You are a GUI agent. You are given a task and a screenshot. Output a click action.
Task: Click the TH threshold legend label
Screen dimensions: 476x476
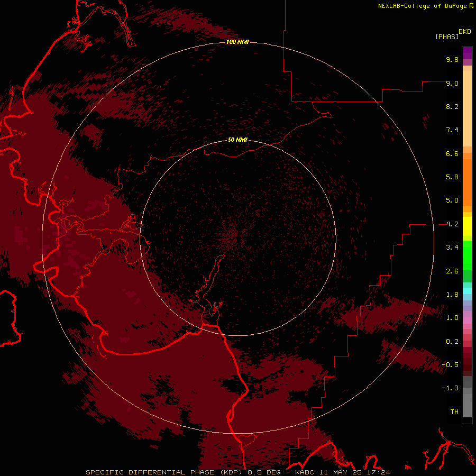click(454, 411)
